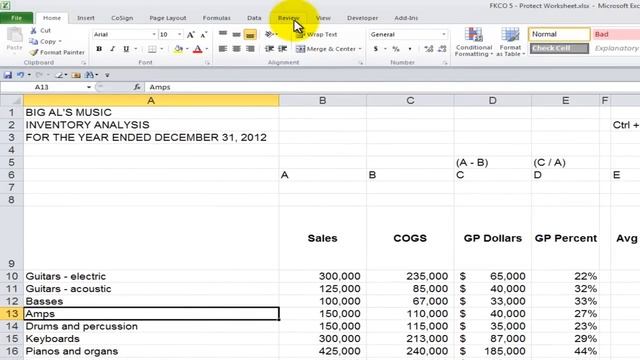
Task: Click Increase Indent icon
Action: (282, 49)
